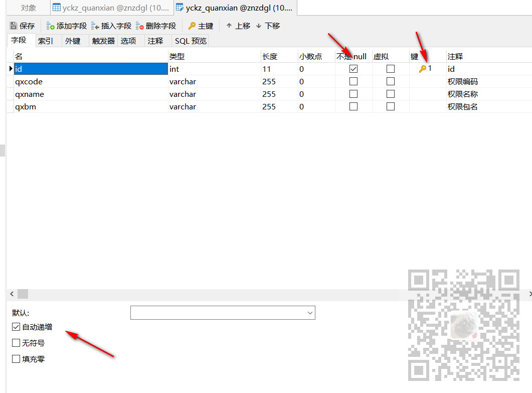This screenshot has width=532, height=393.
Task: Toggle 不是 null checkbox for id row
Action: click(353, 69)
